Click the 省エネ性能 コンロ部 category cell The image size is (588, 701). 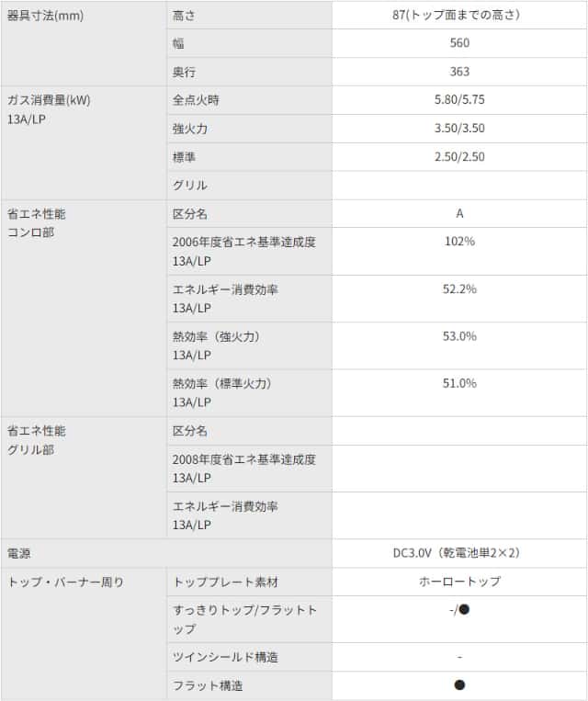(x=37, y=222)
